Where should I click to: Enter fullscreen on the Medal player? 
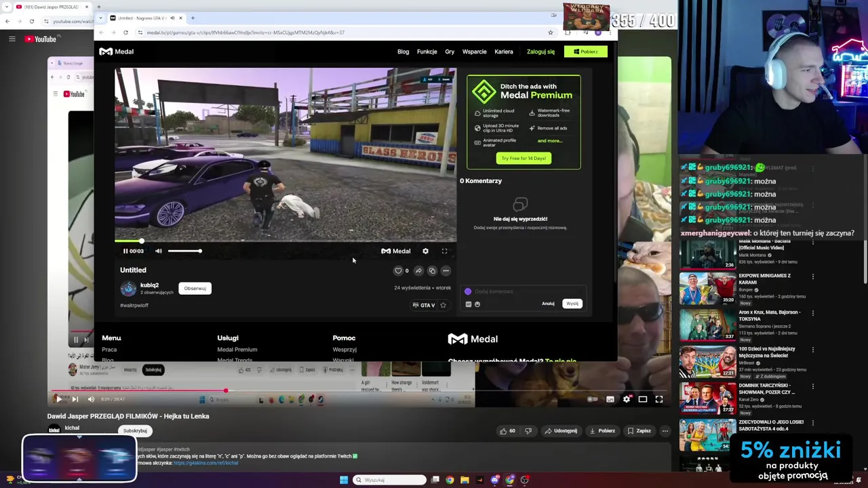pyautogui.click(x=445, y=251)
